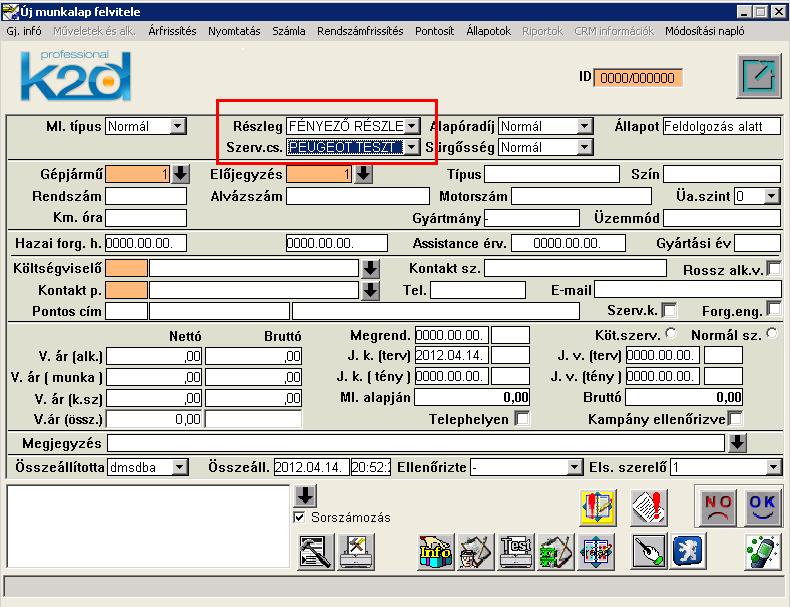Uncheck the Sorszámozás checkbox
Viewport: 790px width, 607px height.
[x=299, y=517]
